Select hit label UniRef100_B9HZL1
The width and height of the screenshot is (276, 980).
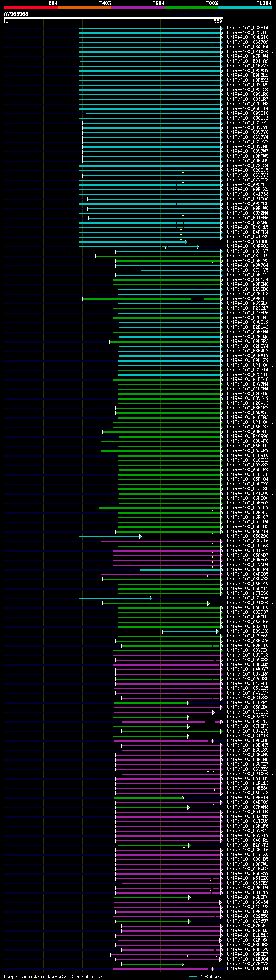248,75
